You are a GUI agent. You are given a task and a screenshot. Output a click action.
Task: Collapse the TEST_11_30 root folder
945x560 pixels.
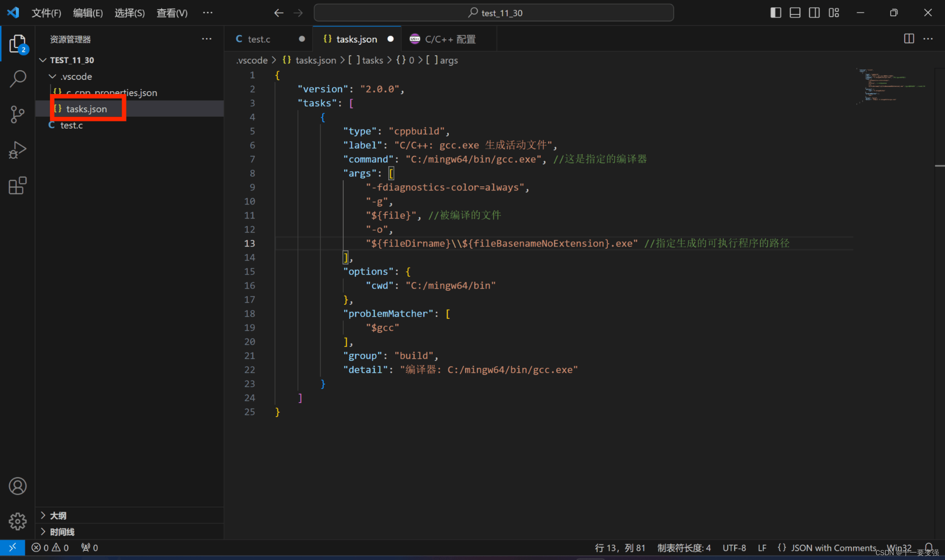[x=42, y=60]
